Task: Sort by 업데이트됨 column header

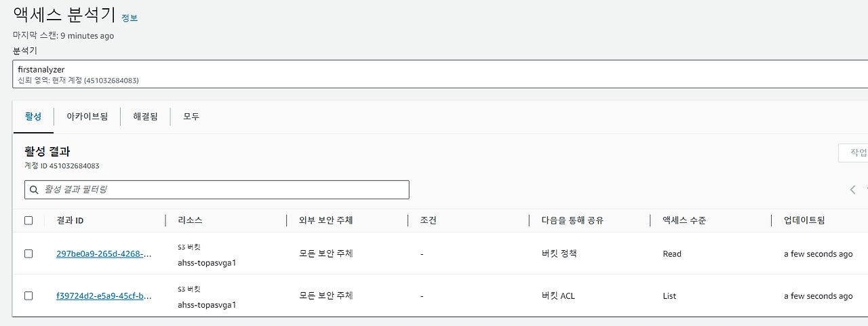Action: click(x=804, y=220)
